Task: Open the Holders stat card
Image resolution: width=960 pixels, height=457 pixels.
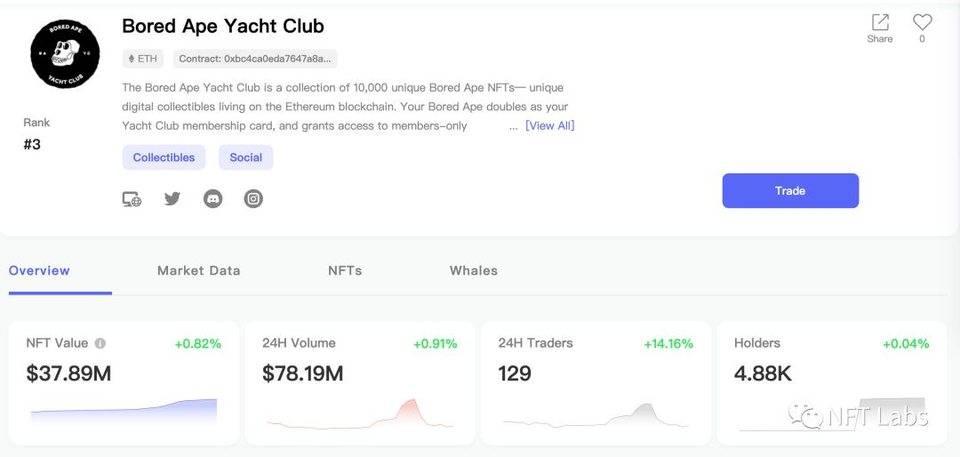Action: tap(832, 382)
